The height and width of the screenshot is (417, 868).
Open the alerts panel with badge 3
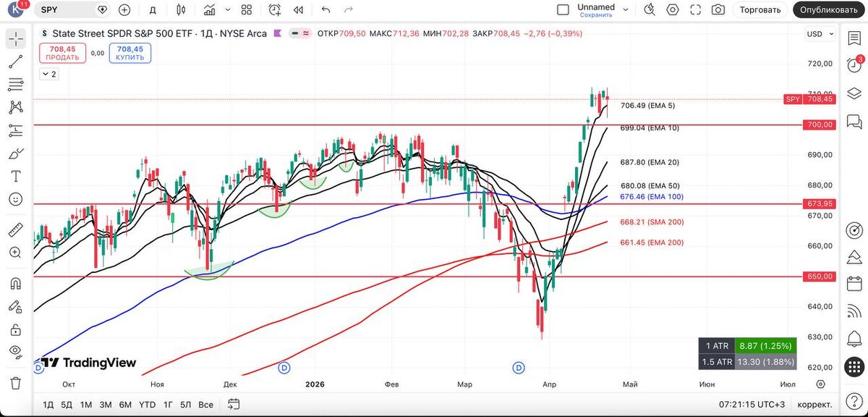click(x=855, y=67)
